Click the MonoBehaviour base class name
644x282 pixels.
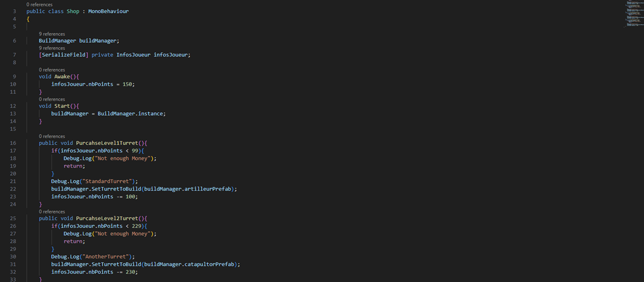tap(108, 11)
